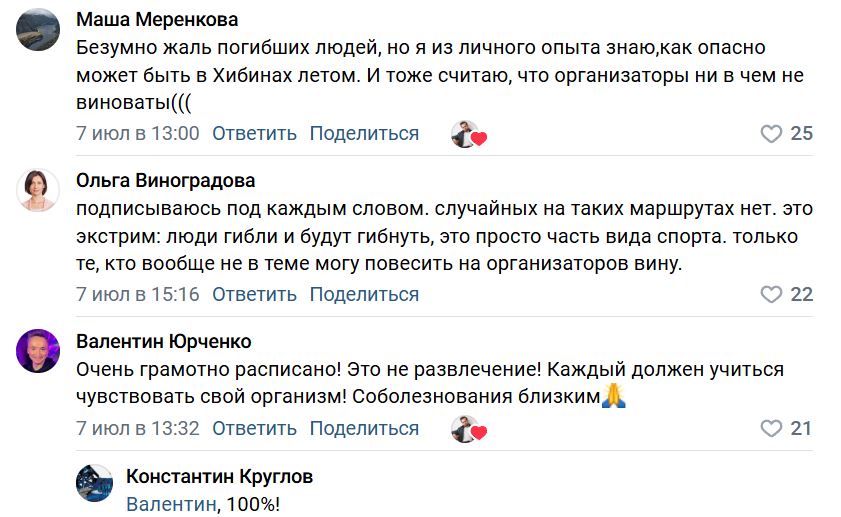Like Валентин Юрченко's comment via heart icon
Viewport: 841px width, 517px height.
pos(771,429)
